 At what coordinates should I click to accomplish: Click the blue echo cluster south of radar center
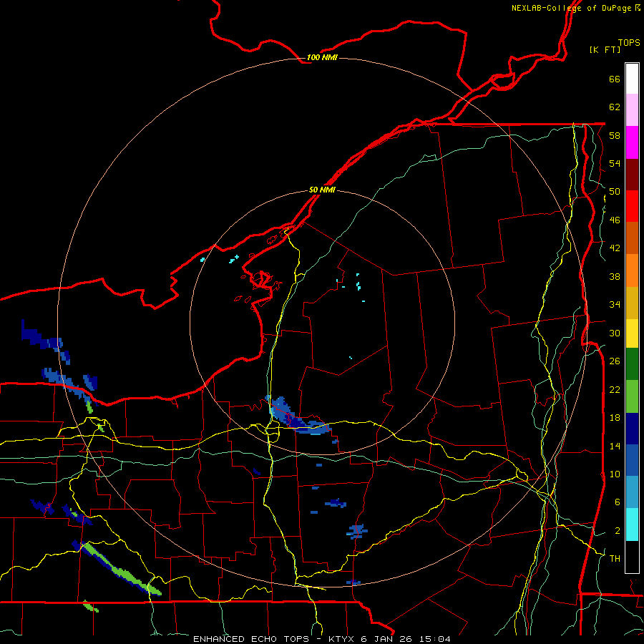point(298,417)
